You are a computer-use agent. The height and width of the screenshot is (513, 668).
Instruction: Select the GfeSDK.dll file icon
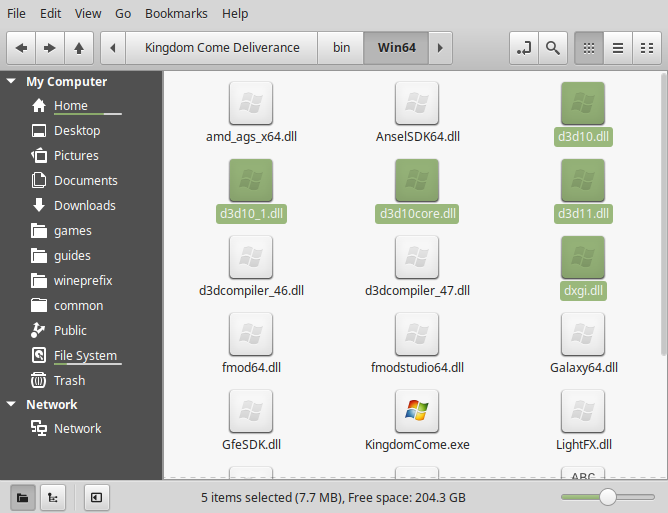[251, 411]
